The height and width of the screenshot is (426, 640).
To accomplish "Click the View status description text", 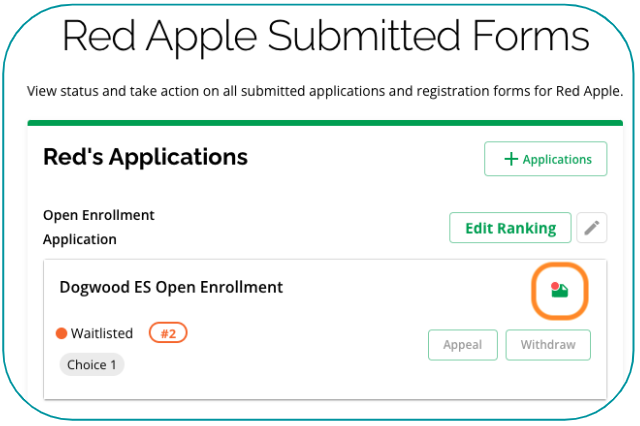I will coord(325,91).
